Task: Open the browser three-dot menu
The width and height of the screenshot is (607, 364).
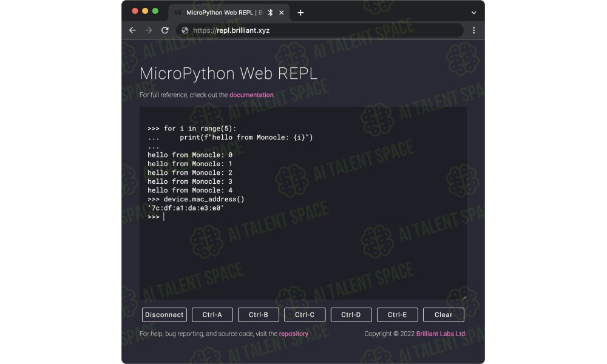Action: click(x=473, y=30)
